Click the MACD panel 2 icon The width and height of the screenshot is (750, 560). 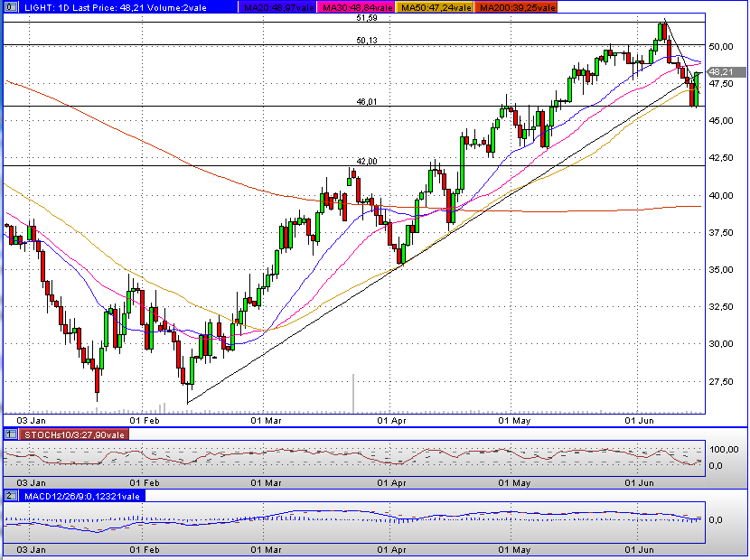(x=11, y=496)
